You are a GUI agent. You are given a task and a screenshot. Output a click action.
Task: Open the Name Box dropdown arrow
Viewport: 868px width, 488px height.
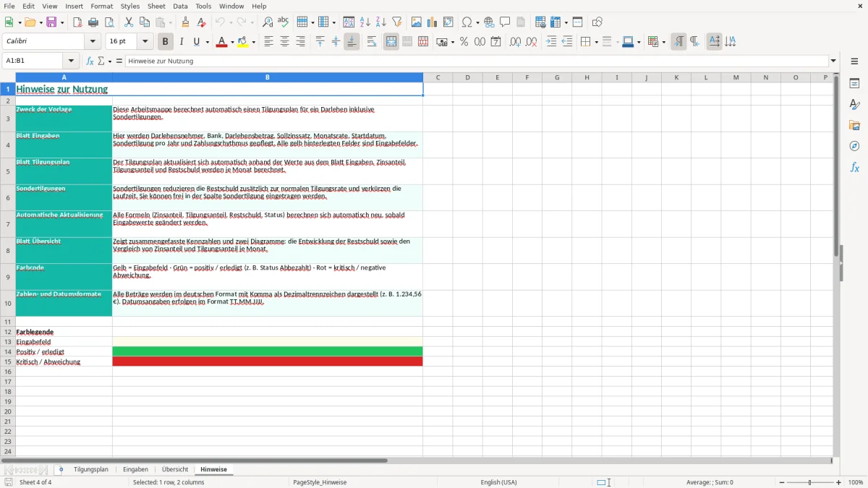click(71, 61)
